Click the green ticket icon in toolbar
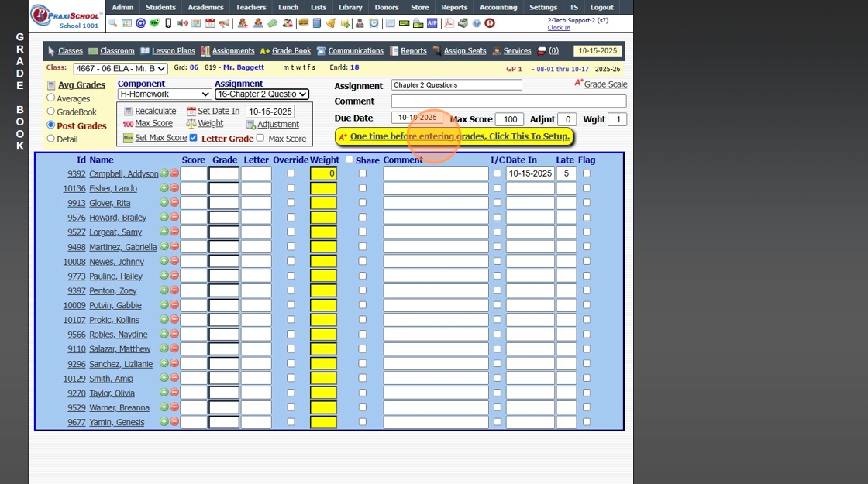 pyautogui.click(x=272, y=23)
